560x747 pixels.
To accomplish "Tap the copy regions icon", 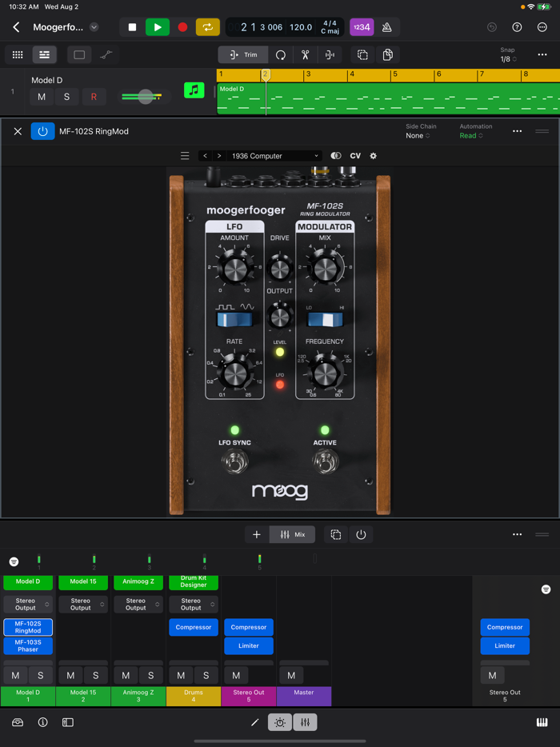I will click(388, 55).
